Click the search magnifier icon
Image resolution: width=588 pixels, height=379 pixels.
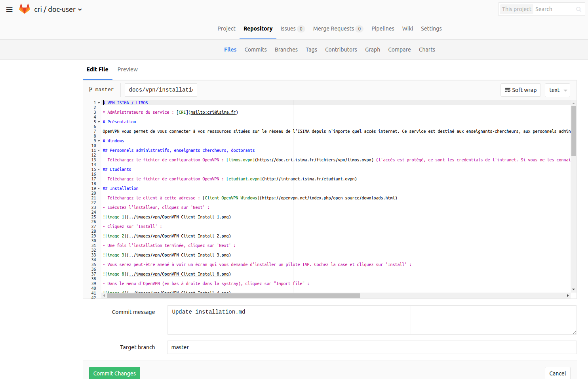click(x=578, y=10)
